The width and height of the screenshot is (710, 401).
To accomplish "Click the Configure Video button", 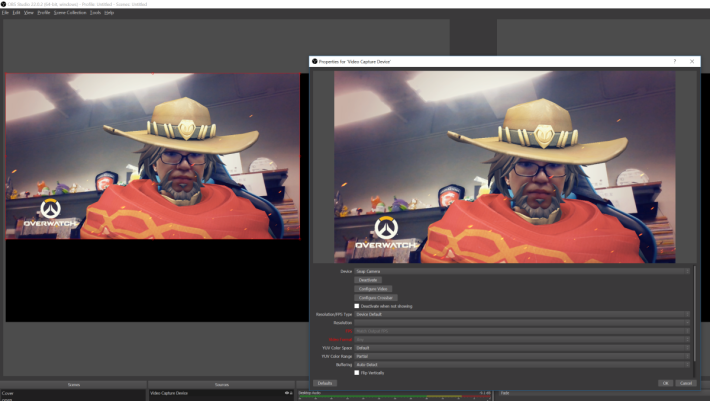I will click(373, 289).
